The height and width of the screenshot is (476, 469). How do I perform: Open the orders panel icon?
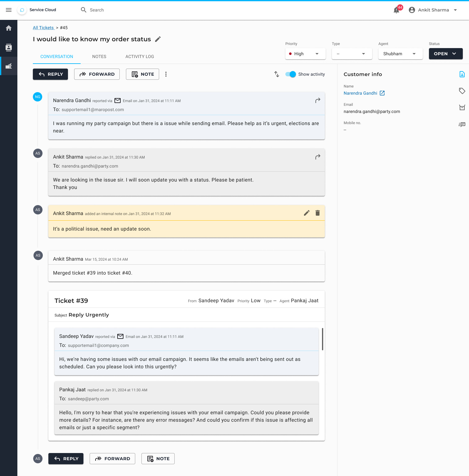[x=462, y=107]
